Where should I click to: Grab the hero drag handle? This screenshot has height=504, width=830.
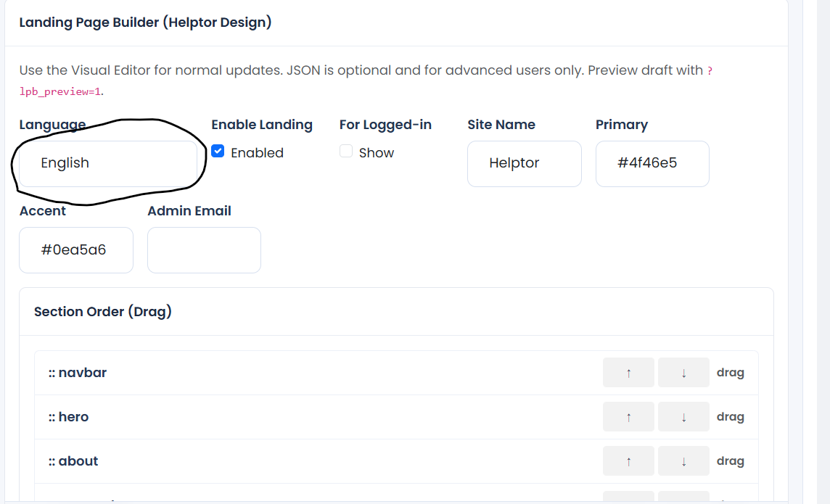[730, 417]
